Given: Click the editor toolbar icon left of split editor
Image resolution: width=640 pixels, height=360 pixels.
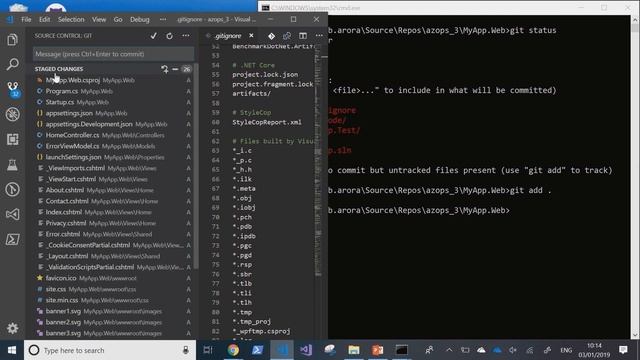Looking at the screenshot, I should pyautogui.click(x=287, y=36).
